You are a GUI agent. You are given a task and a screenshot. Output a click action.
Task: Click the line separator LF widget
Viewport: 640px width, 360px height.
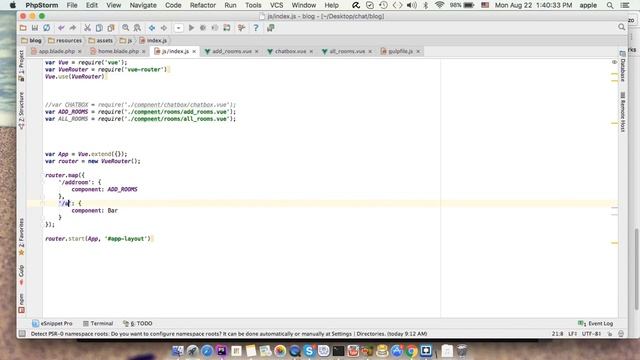tap(573, 333)
